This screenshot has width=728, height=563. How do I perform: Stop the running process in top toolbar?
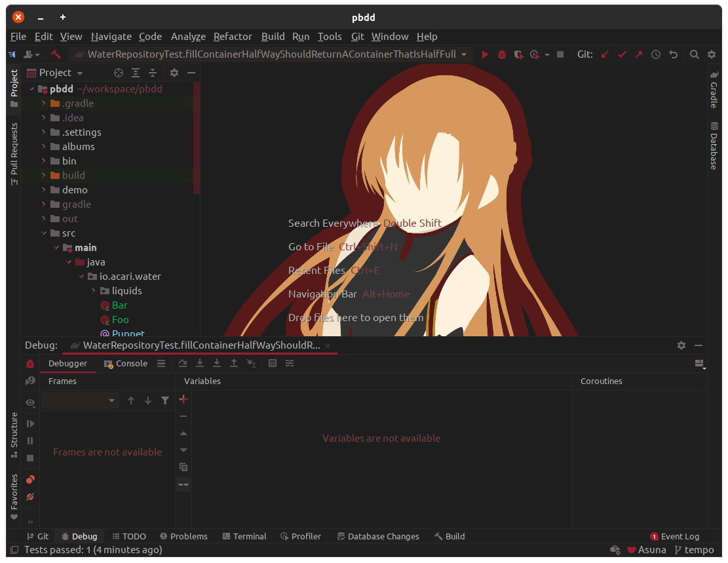(x=560, y=54)
